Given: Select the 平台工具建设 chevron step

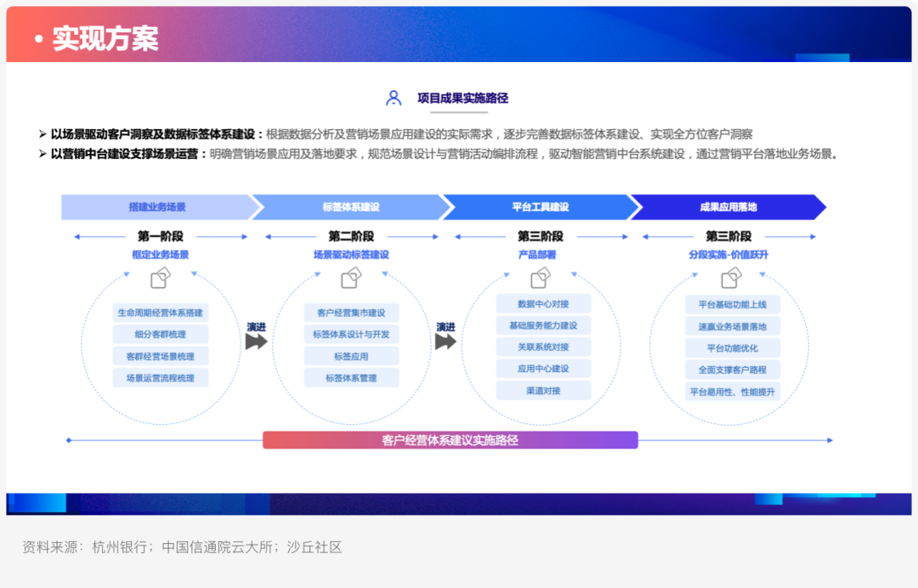Looking at the screenshot, I should 541,207.
